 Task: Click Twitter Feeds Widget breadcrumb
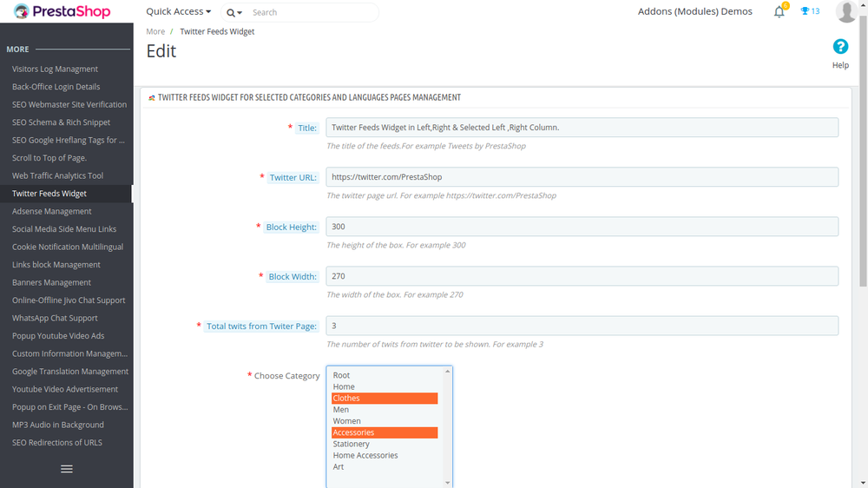point(217,31)
